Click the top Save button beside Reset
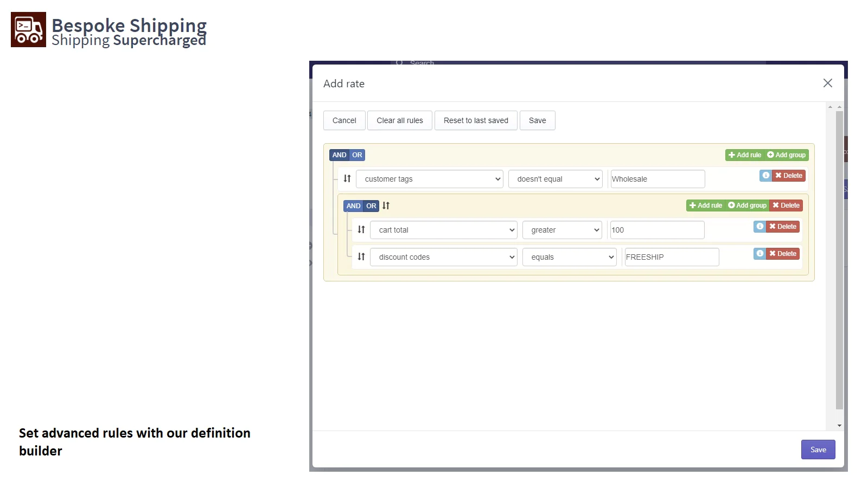 tap(538, 120)
